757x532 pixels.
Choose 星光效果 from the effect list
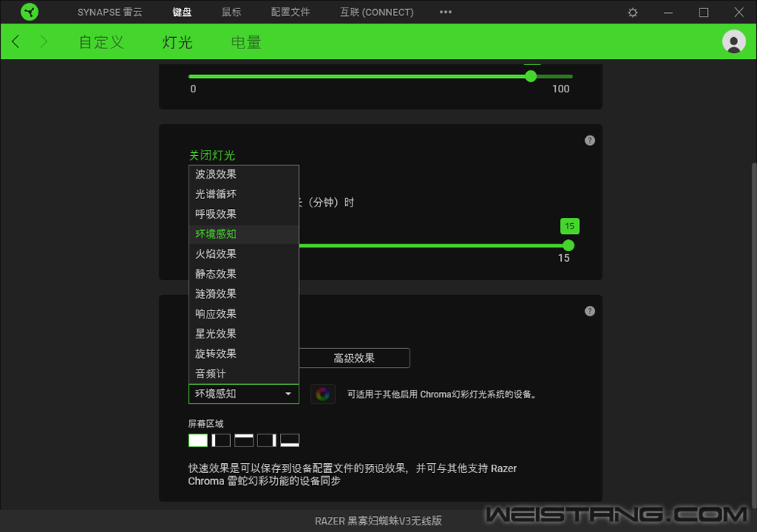(x=244, y=334)
